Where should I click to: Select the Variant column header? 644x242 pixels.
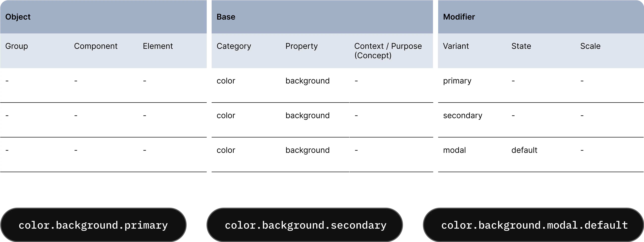pos(456,46)
